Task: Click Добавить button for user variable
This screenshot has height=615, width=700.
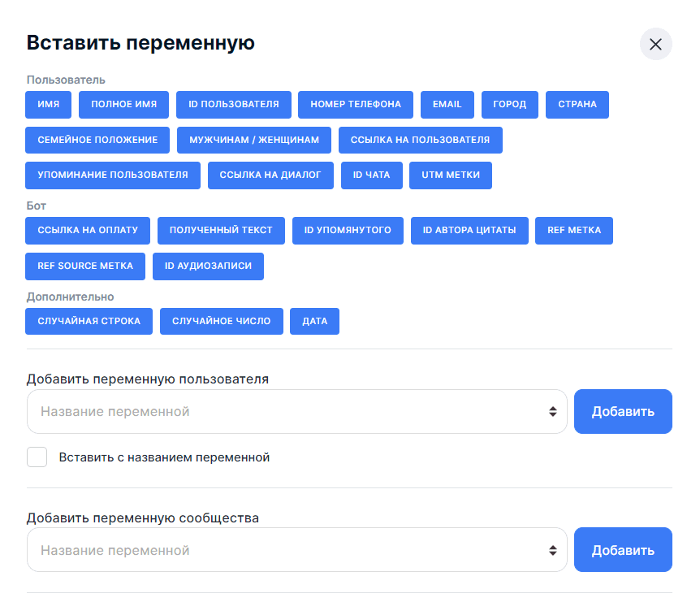Action: click(x=622, y=412)
